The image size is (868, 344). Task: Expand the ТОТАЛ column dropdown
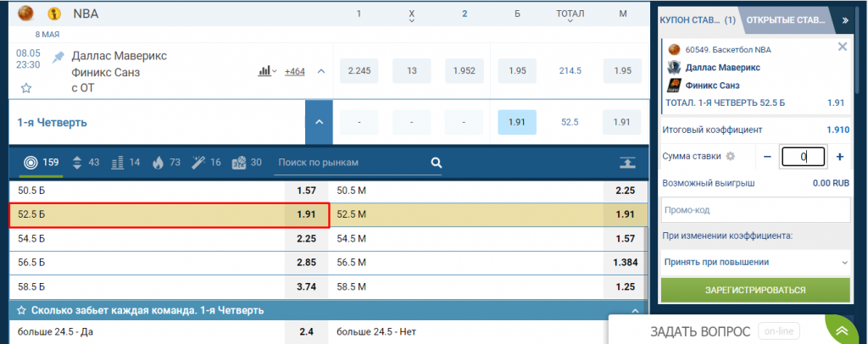pos(570,24)
